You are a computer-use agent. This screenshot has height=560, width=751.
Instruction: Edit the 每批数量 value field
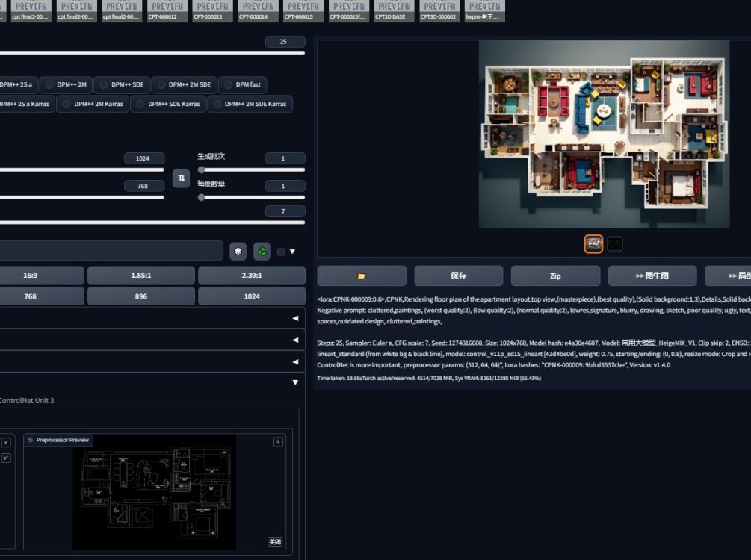[285, 186]
